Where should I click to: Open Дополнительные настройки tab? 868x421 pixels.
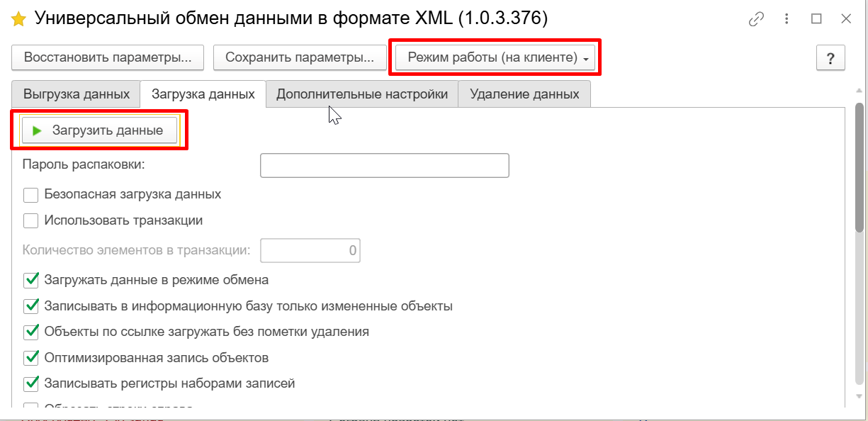point(361,94)
